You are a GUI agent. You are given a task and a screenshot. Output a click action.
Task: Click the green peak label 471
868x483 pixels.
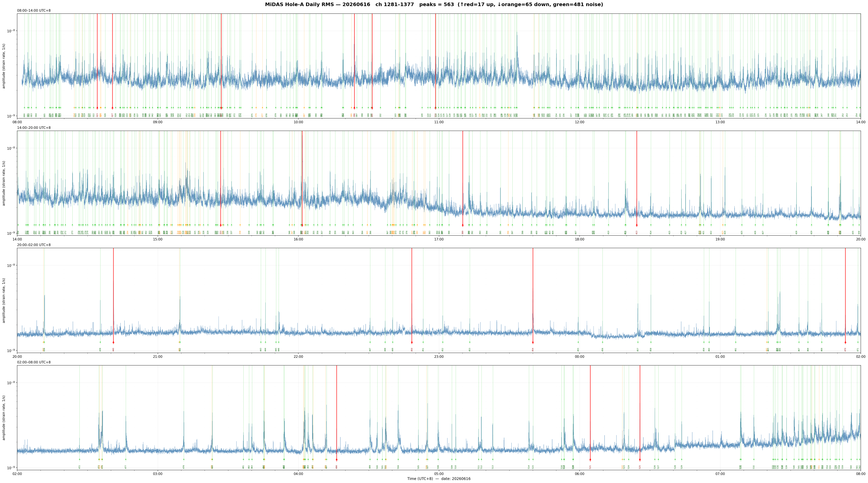[858, 350]
